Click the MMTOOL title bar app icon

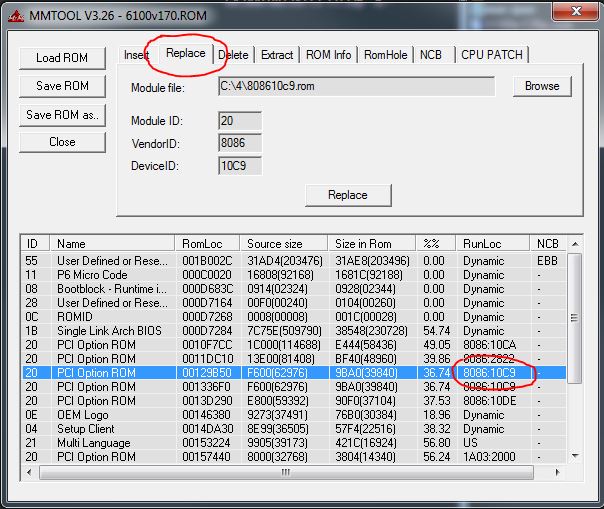(x=16, y=16)
